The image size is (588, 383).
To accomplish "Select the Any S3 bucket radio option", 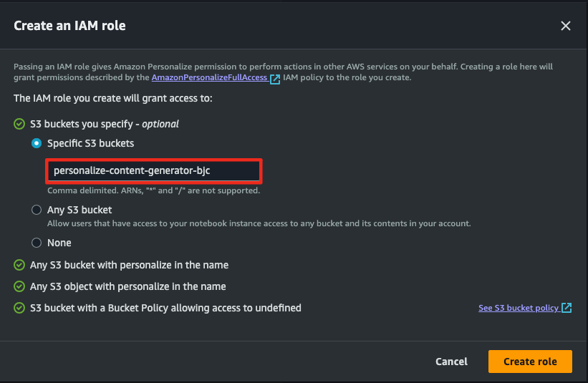I will pos(37,210).
